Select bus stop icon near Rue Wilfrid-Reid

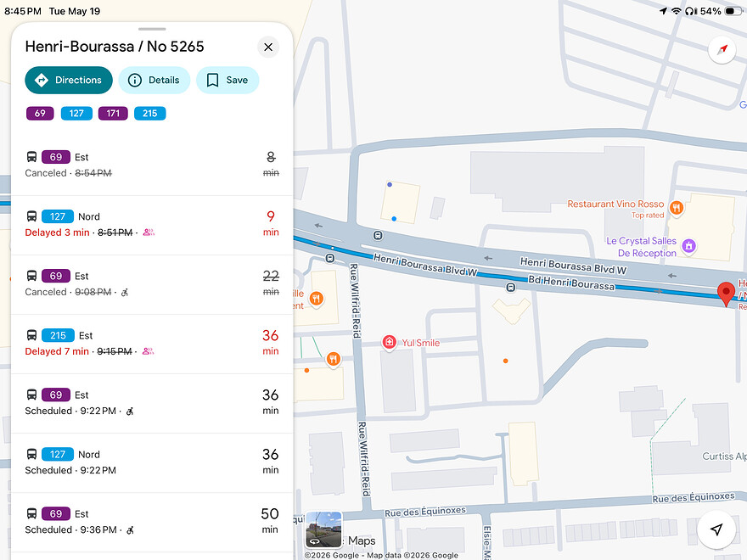[x=329, y=258]
